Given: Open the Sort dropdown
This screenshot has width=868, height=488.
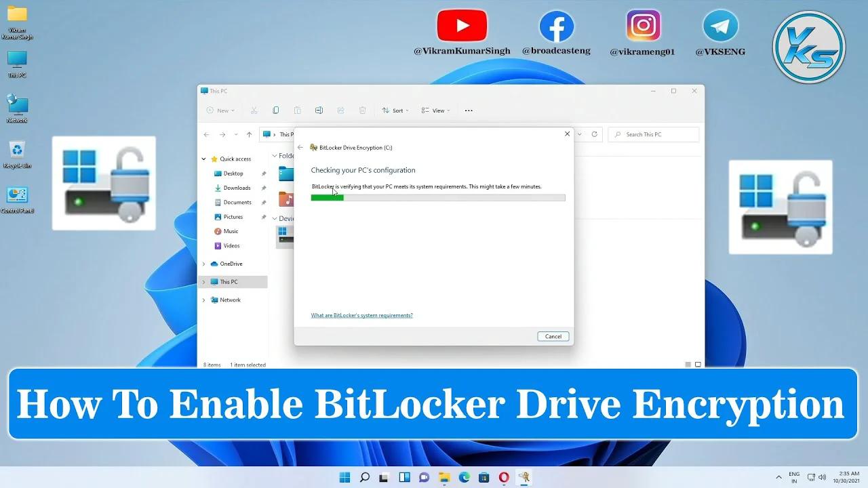Looking at the screenshot, I should click(395, 110).
